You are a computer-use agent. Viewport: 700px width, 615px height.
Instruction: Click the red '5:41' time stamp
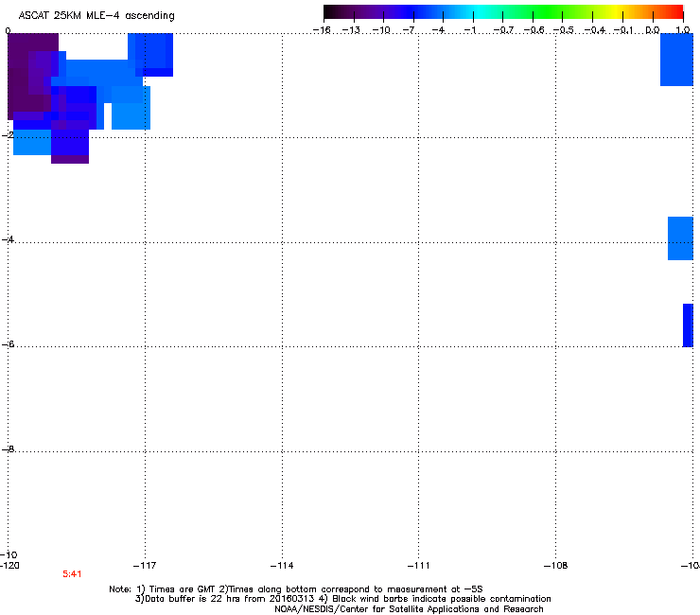[x=72, y=574]
